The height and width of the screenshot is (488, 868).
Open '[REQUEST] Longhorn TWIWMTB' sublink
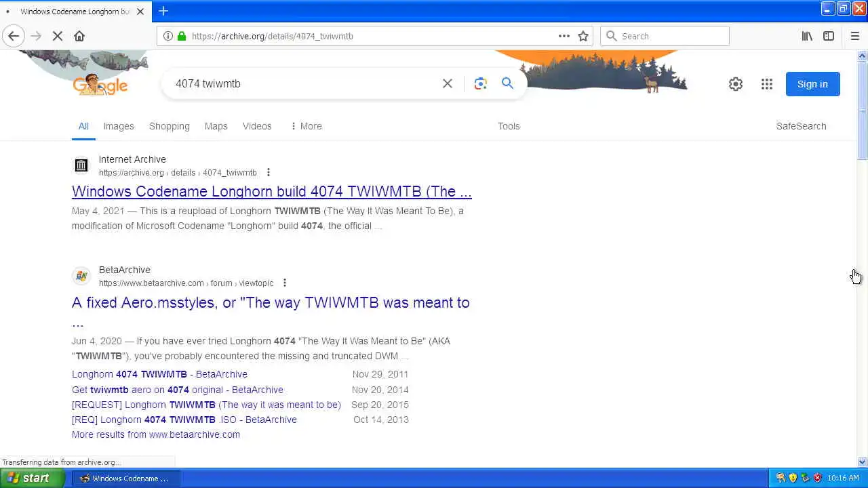pos(206,405)
